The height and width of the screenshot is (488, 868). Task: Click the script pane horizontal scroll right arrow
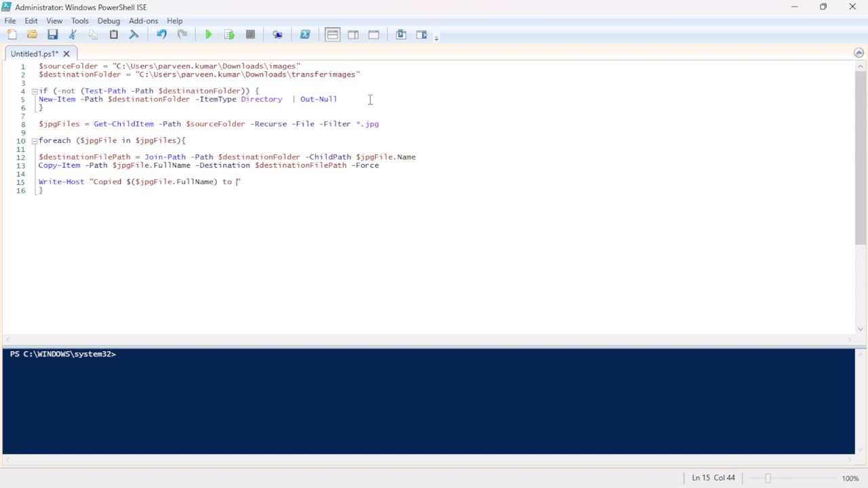pos(850,340)
